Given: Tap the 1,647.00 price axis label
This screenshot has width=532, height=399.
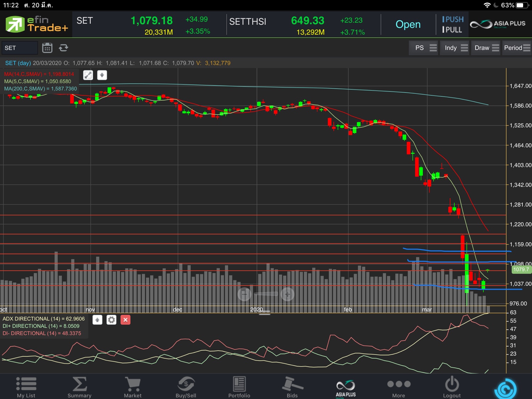Looking at the screenshot, I should pos(520,86).
